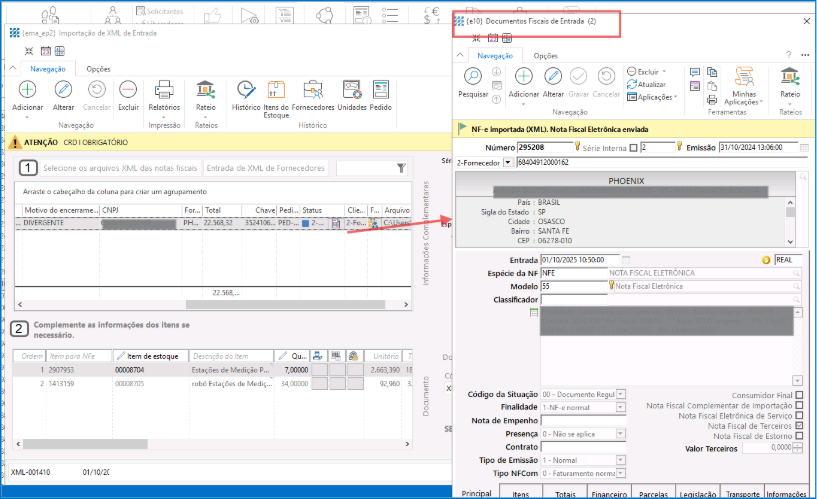Click Entrada de XML de Fornecedores button
The width and height of the screenshot is (817, 499).
[267, 168]
